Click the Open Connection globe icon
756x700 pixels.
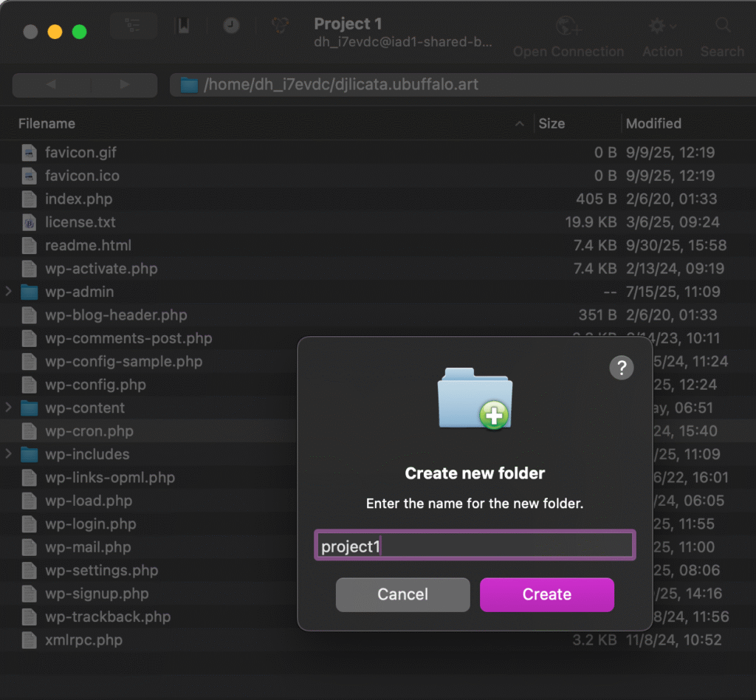(568, 27)
